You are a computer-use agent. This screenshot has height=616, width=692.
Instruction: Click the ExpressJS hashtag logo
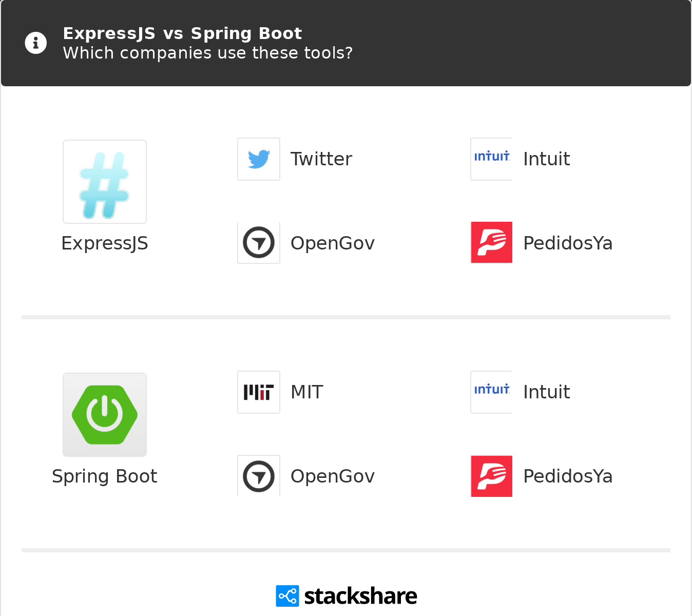click(x=105, y=182)
